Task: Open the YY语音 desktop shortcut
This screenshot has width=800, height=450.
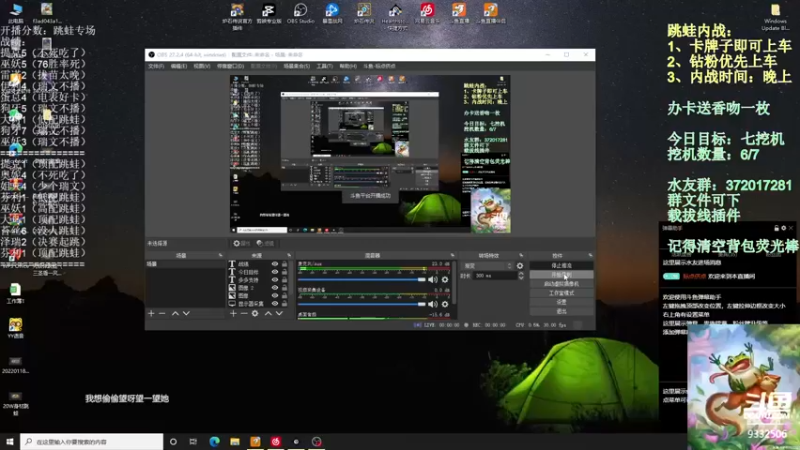Action: click(x=15, y=329)
